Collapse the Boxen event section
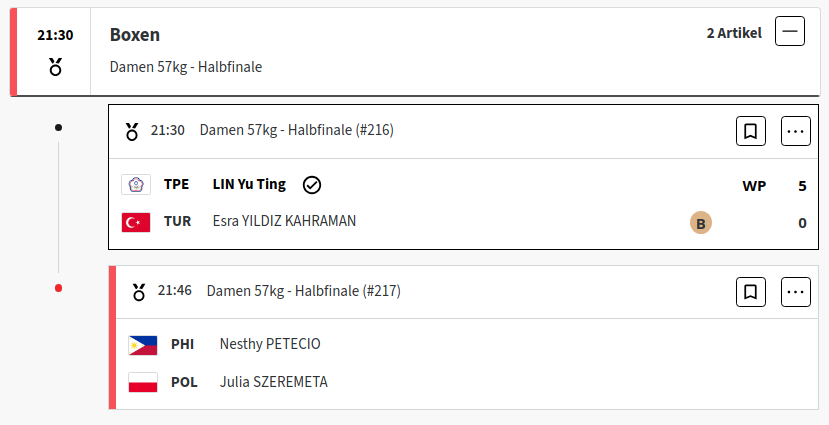Viewport: 829px width, 425px height. pyautogui.click(x=790, y=31)
